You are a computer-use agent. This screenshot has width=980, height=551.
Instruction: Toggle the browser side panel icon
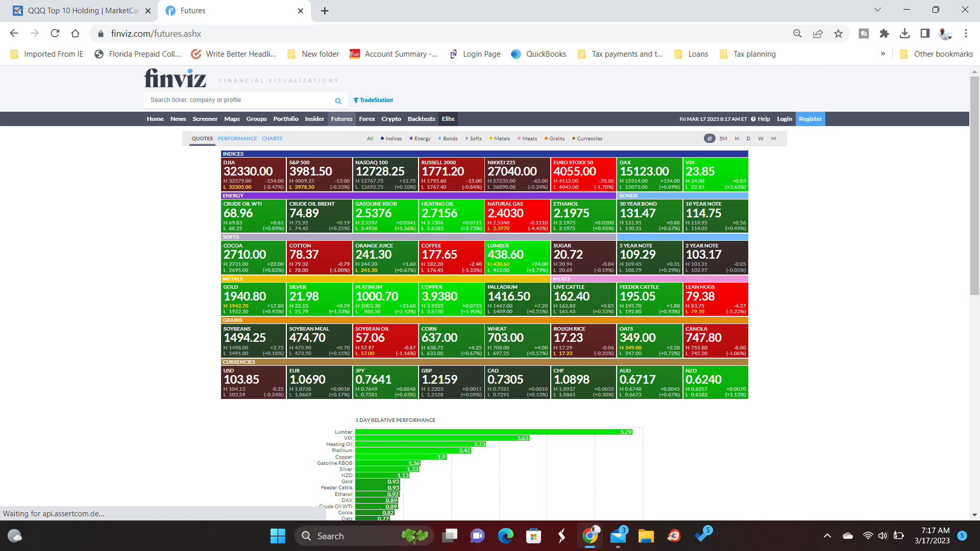pyautogui.click(x=925, y=33)
